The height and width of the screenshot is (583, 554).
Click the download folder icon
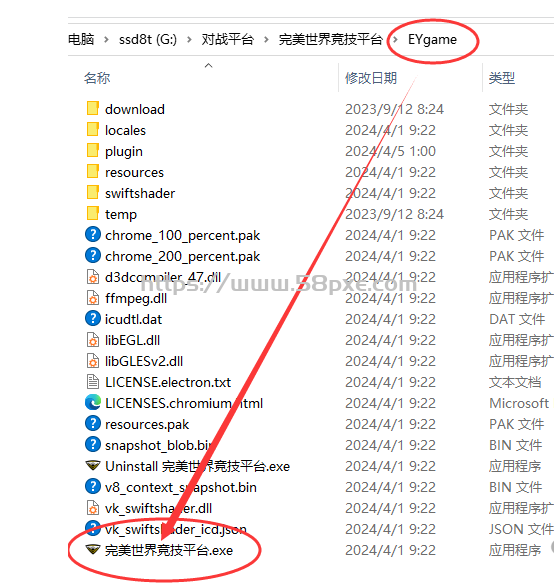pyautogui.click(x=93, y=108)
